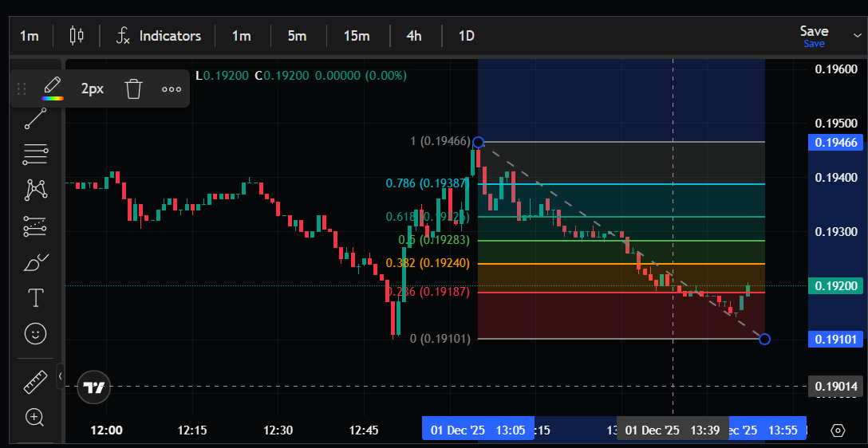The width and height of the screenshot is (868, 448).
Task: Open the Indicators dialog
Action: 158,36
